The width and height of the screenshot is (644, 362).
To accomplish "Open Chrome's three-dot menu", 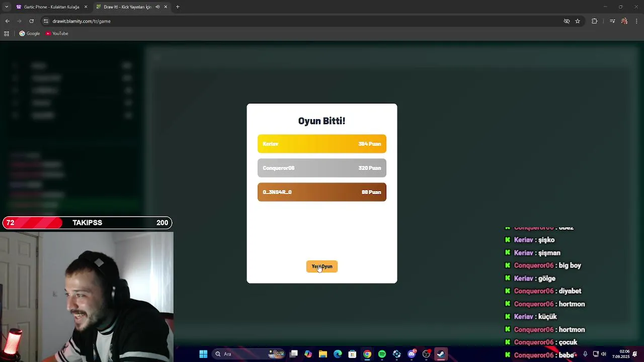I will [x=637, y=21].
